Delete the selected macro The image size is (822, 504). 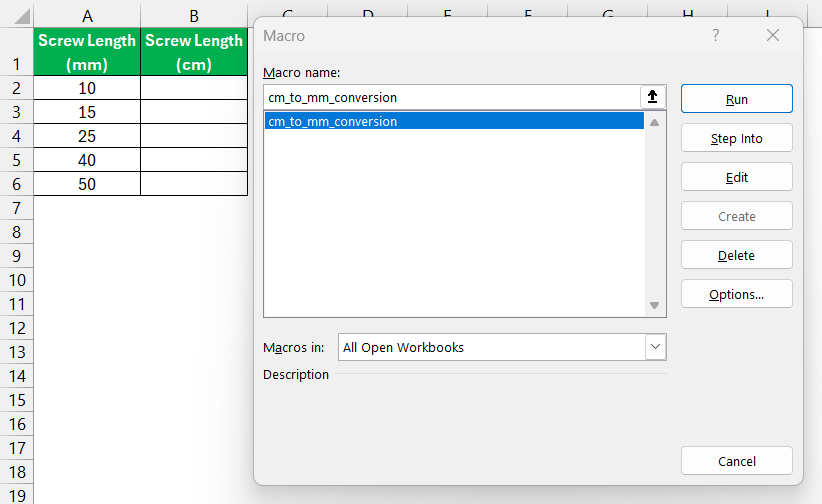(737, 255)
